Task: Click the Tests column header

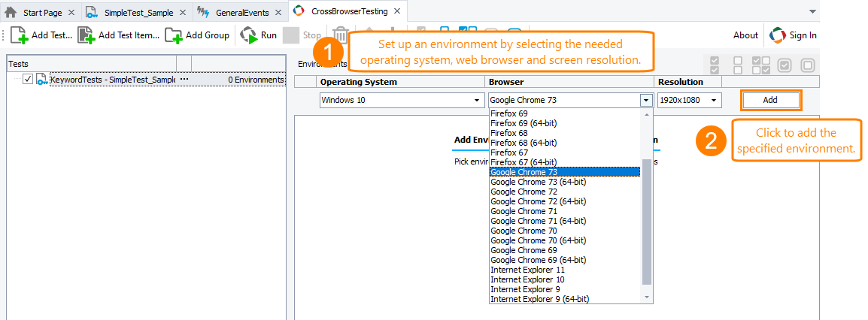Action: (91, 64)
